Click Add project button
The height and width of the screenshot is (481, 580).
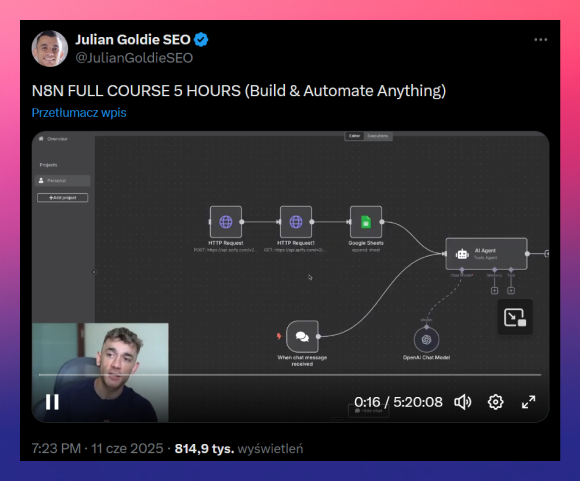(63, 198)
